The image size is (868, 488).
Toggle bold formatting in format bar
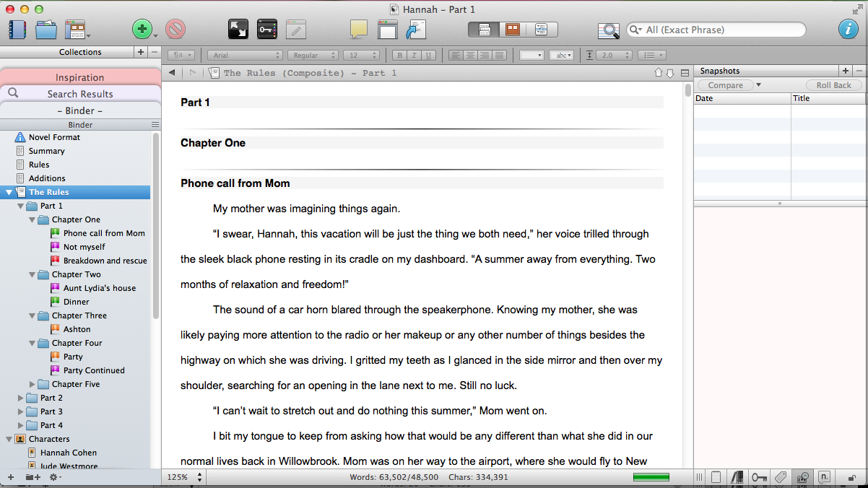399,56
